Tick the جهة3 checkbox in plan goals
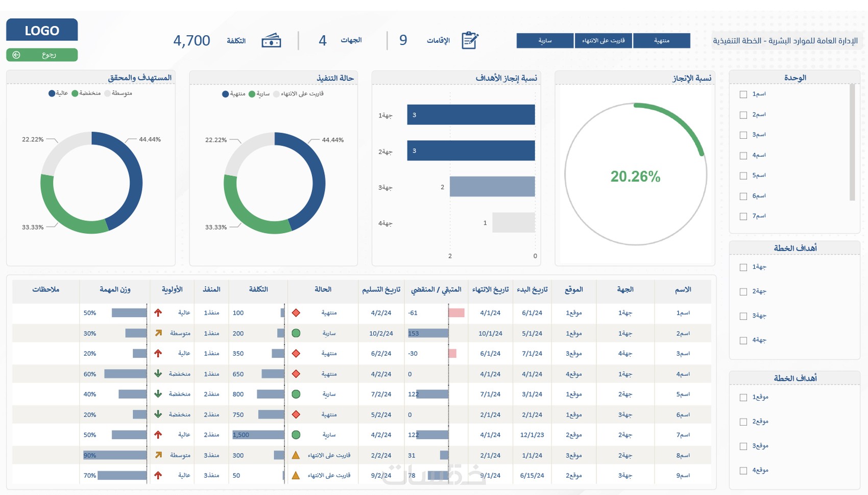This screenshot has width=868, height=495. click(x=743, y=316)
